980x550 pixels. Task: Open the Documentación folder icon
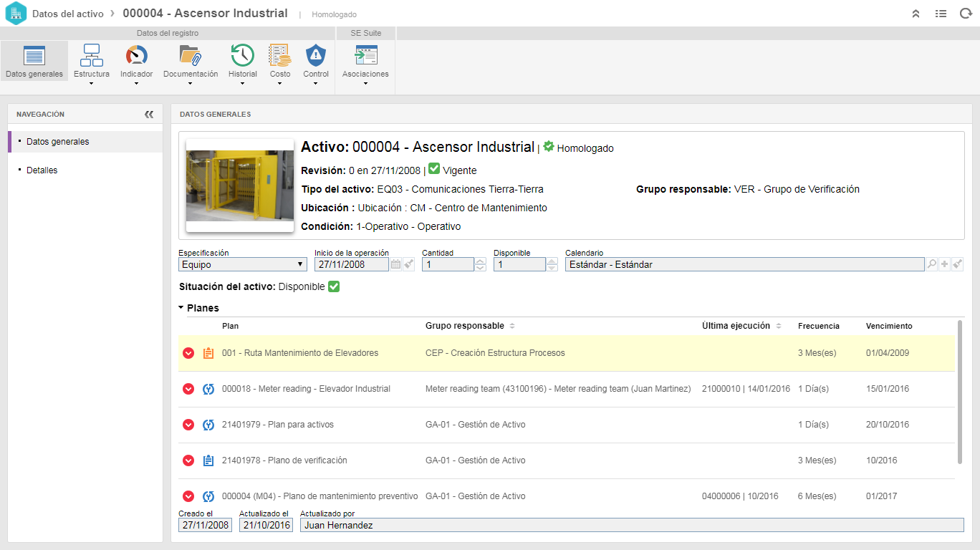click(x=190, y=56)
